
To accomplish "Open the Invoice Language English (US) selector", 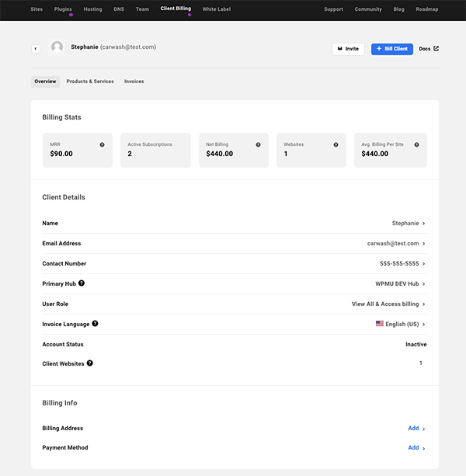I will pos(401,324).
